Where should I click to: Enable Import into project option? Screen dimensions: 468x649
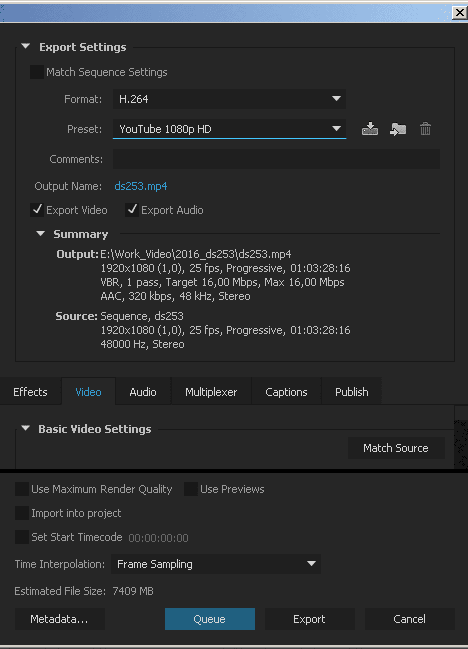point(22,513)
